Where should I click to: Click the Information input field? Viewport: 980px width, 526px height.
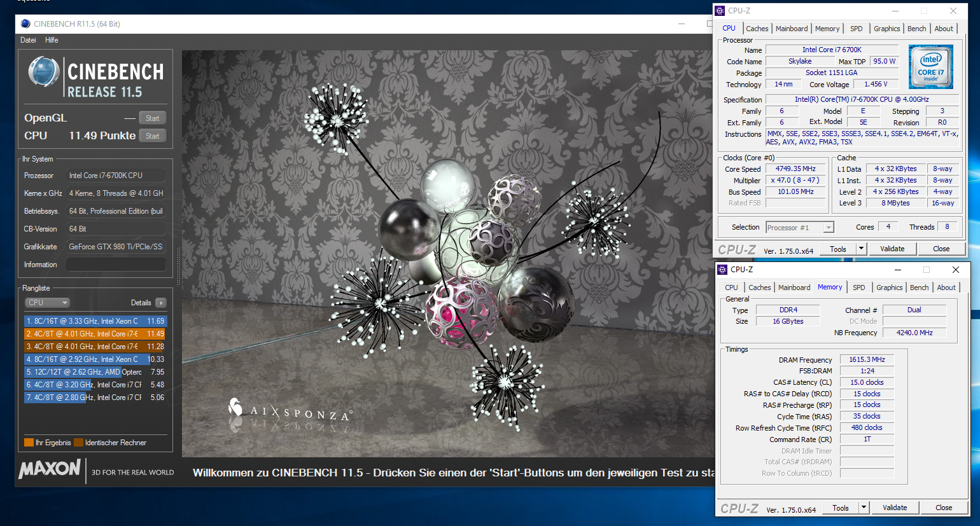pyautogui.click(x=116, y=265)
